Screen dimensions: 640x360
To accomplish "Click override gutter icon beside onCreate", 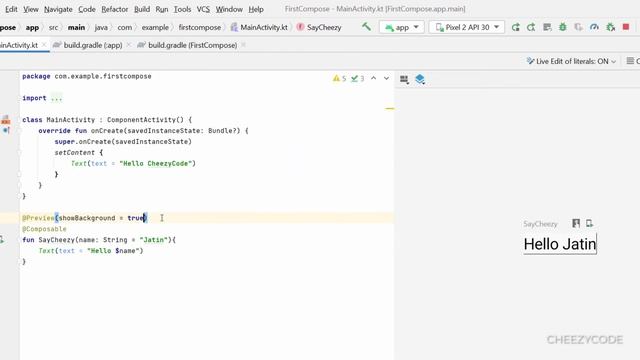I will click(x=6, y=131).
